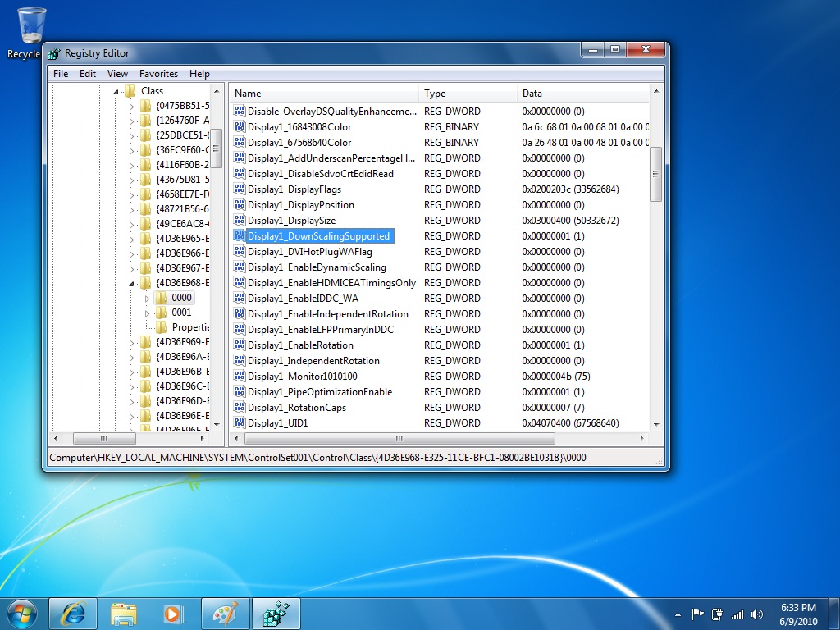Image resolution: width=840 pixels, height=630 pixels.
Task: Click the values pane vertical scrollbar thumb
Action: 655,174
